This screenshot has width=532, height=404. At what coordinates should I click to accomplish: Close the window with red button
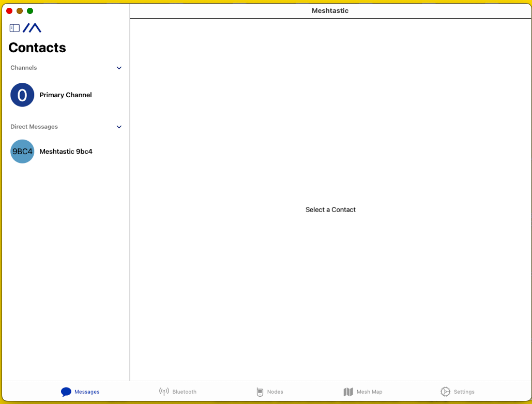pyautogui.click(x=9, y=11)
